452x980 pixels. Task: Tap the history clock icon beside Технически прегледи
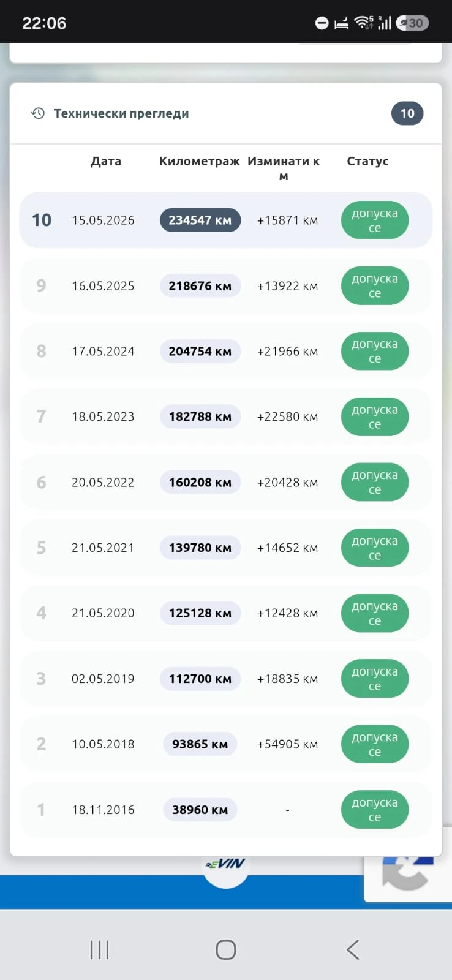[38, 113]
